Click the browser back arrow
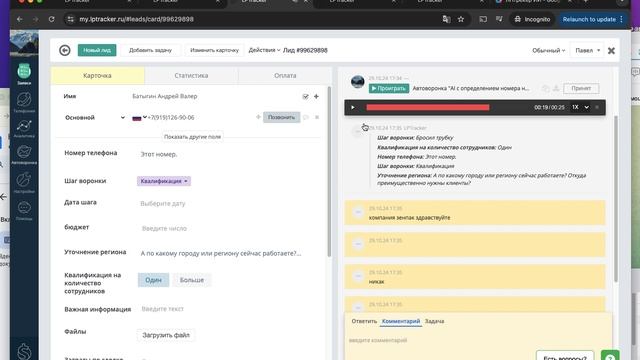 [x=20, y=19]
